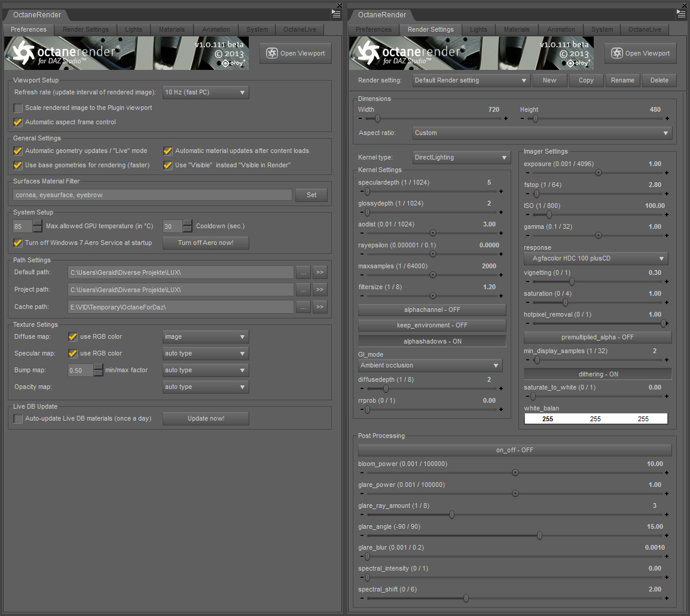The image size is (690, 616).
Task: Open the Render setting preset dropdown
Action: 471,81
